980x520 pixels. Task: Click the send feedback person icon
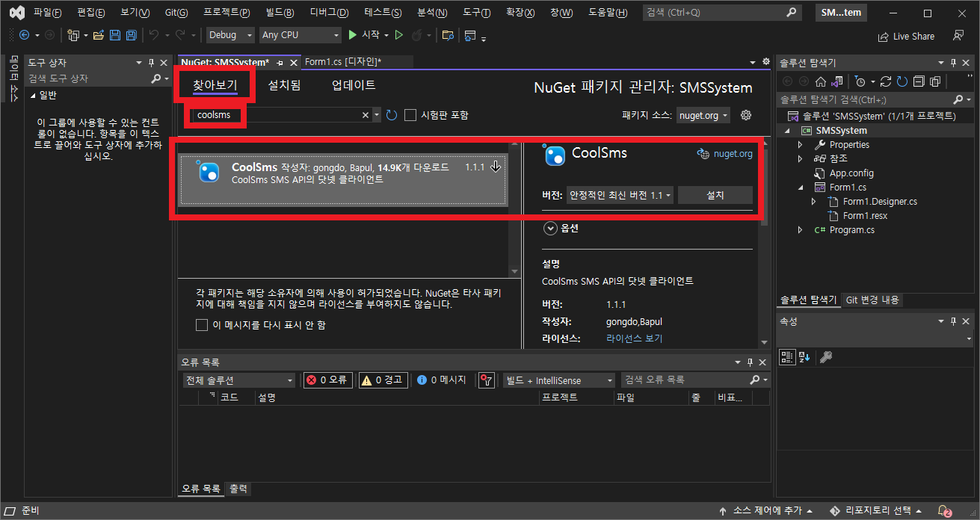coord(958,35)
